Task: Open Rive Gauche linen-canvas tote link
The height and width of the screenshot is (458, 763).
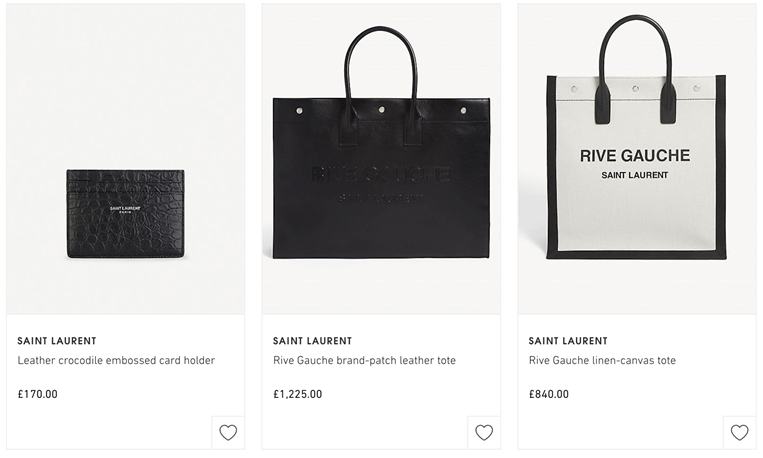Action: 602,361
